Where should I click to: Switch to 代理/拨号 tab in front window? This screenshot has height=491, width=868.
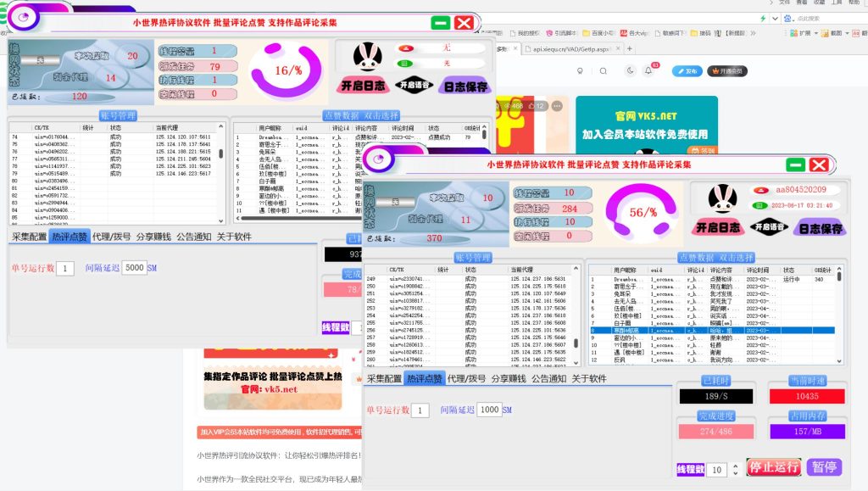tap(467, 379)
